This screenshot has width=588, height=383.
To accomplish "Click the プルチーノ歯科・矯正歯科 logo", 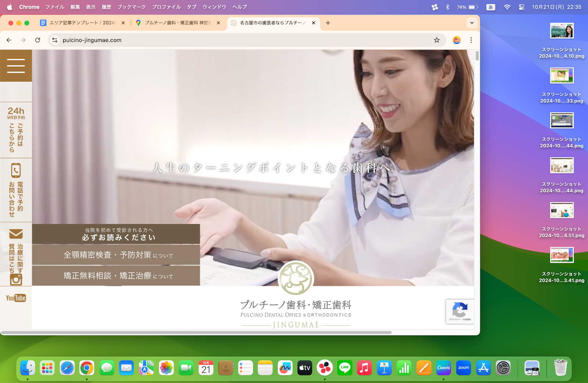I will coord(296,295).
